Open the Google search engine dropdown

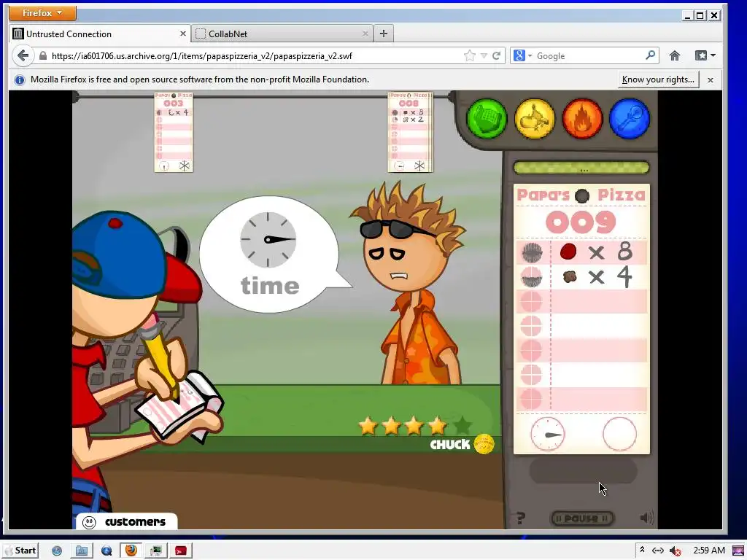click(x=522, y=55)
